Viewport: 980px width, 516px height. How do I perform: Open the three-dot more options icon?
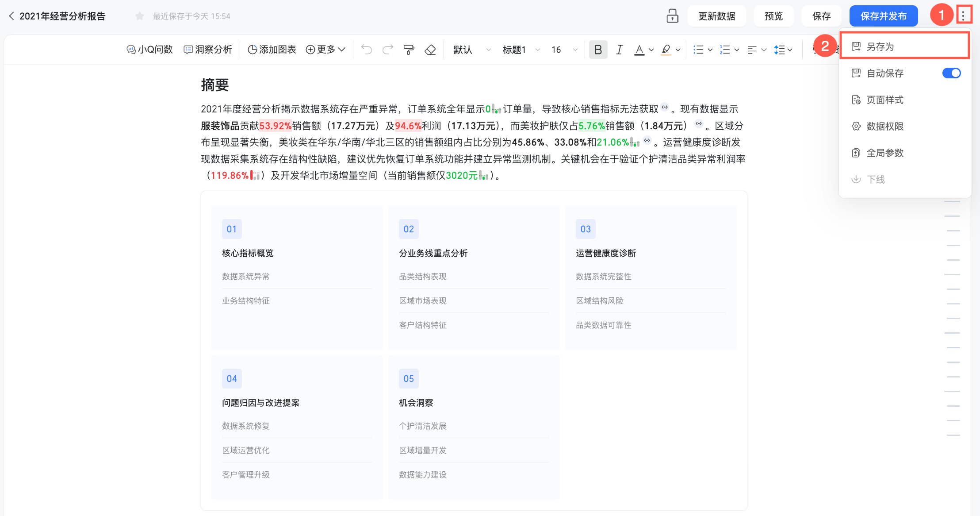tap(963, 15)
